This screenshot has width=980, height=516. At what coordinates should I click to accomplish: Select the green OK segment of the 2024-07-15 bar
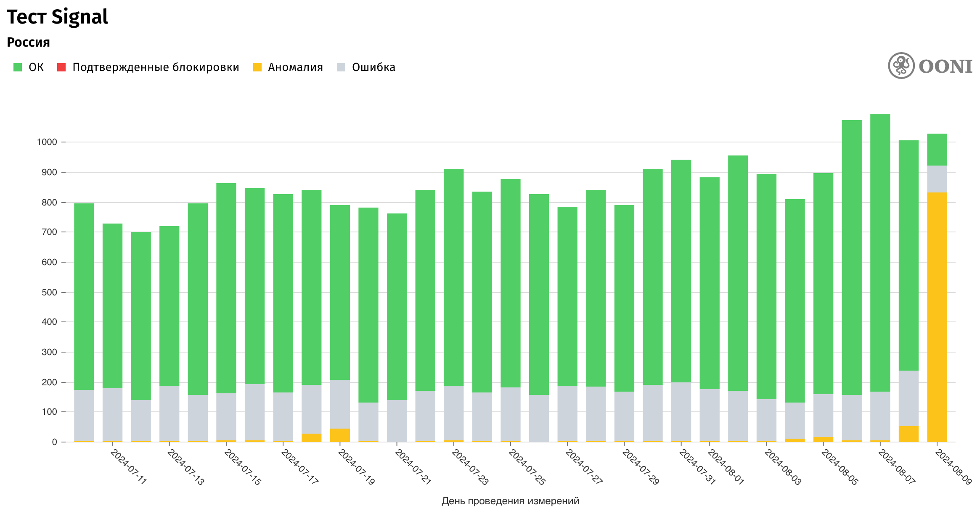(226, 288)
